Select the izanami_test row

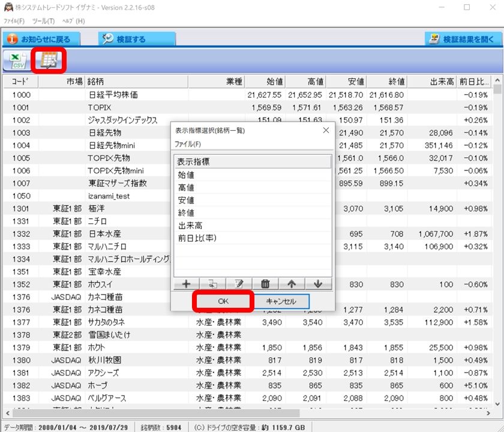pyautogui.click(x=247, y=196)
